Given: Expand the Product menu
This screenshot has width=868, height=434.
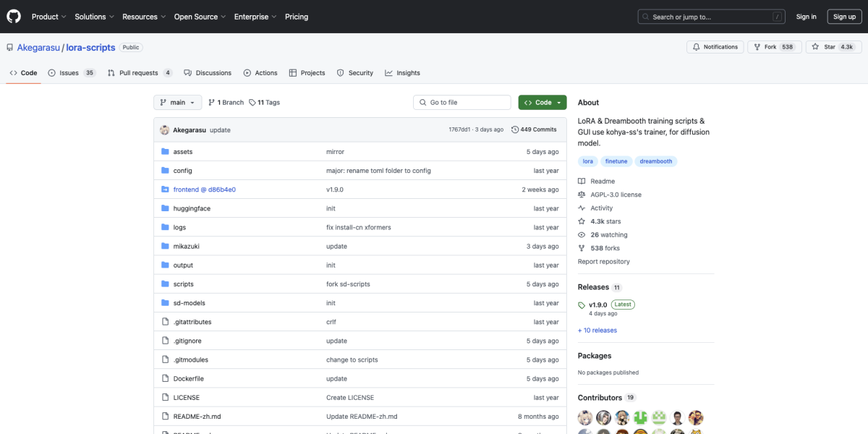Looking at the screenshot, I should click(x=48, y=17).
